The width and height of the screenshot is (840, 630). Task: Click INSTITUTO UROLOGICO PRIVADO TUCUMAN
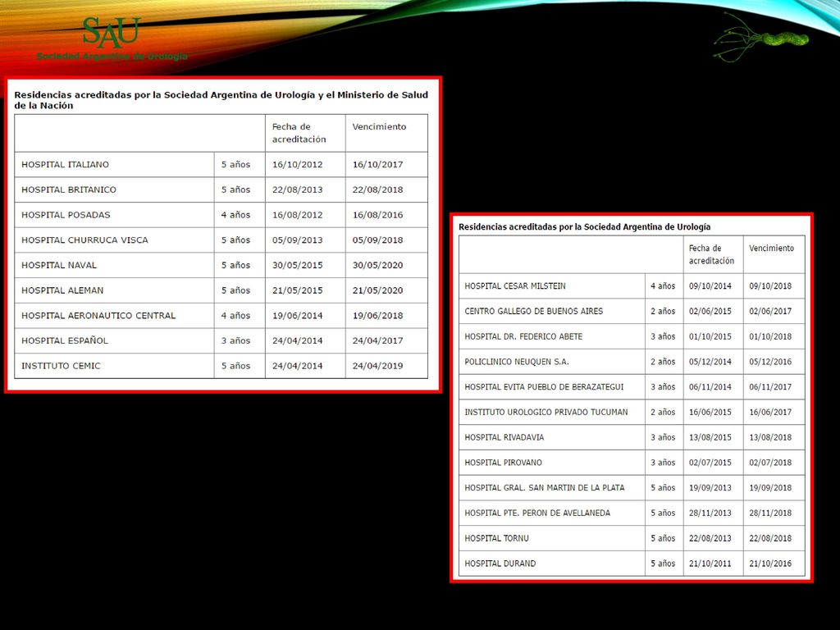pos(546,412)
